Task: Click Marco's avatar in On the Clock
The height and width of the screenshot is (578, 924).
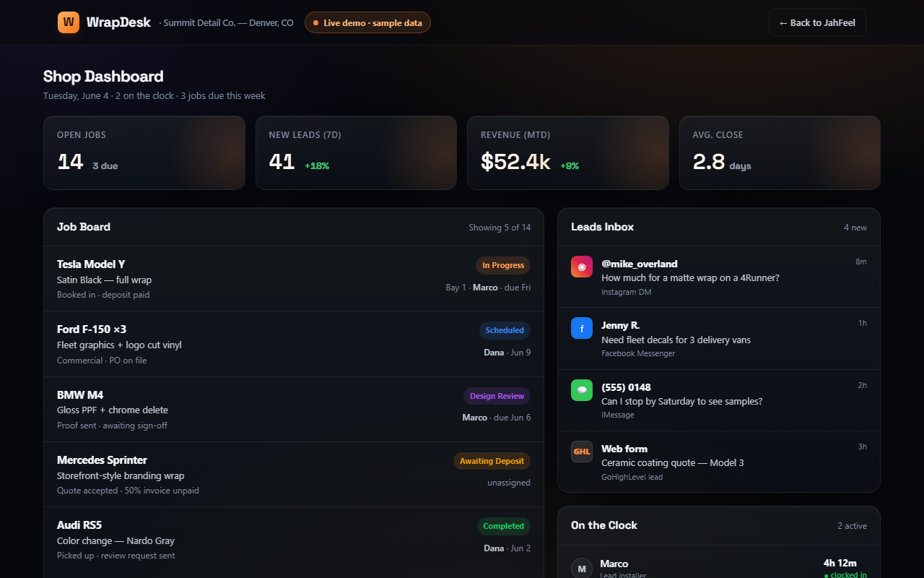Action: pos(582,568)
